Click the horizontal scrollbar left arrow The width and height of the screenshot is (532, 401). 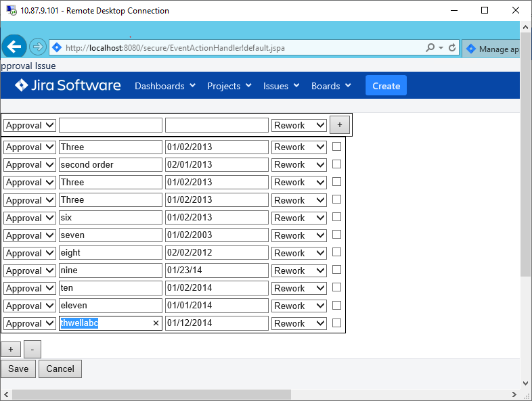point(6,394)
